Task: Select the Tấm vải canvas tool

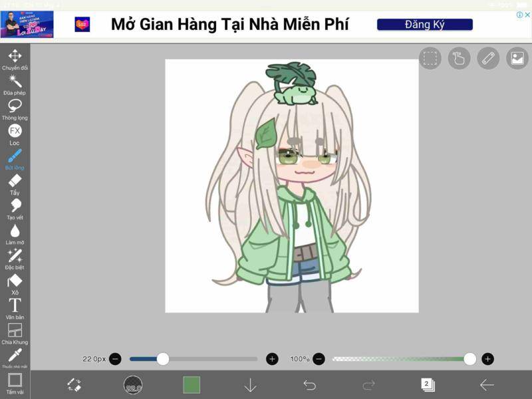Action: [x=15, y=384]
